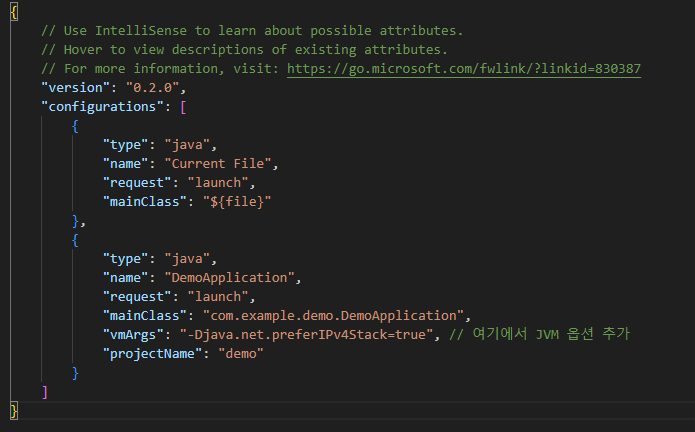Screen dimensions: 695x432
Task: Click the "-Djava.net.preferIPv4Stack=true" value
Action: (306, 335)
